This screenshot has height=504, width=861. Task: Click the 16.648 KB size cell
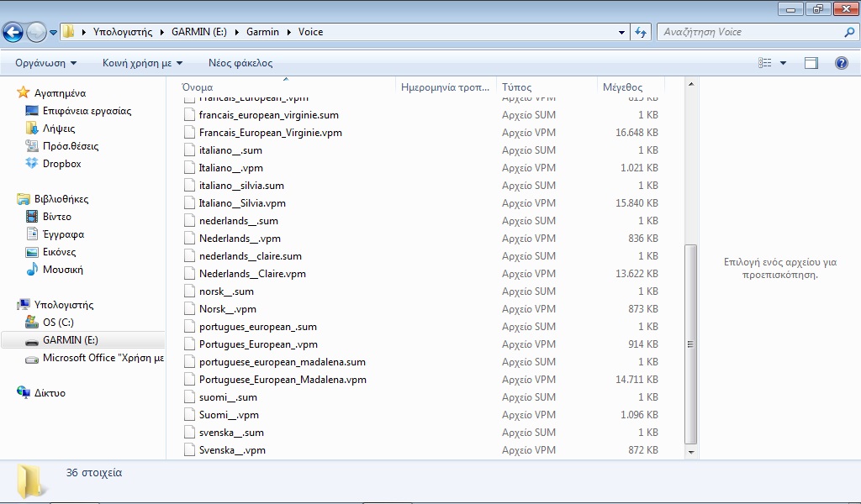[637, 133]
